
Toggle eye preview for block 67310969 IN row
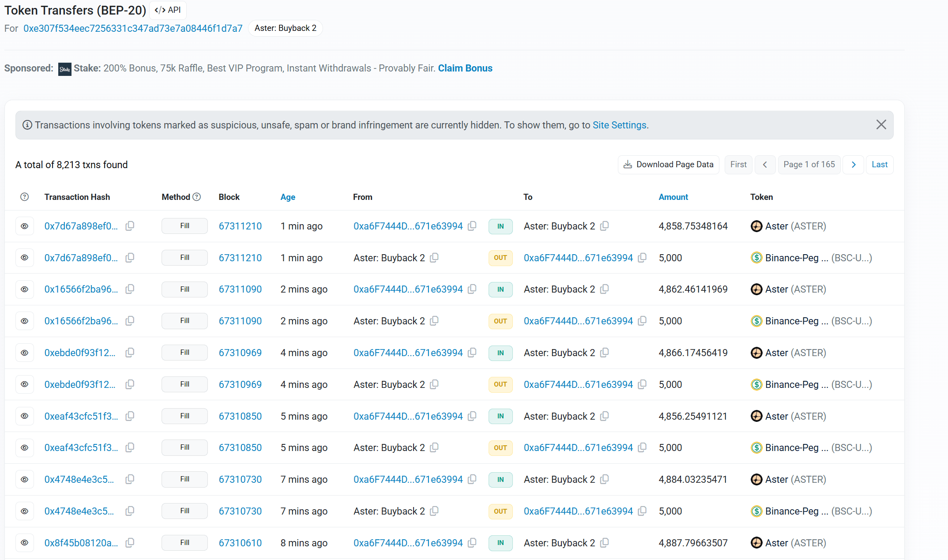pos(25,353)
